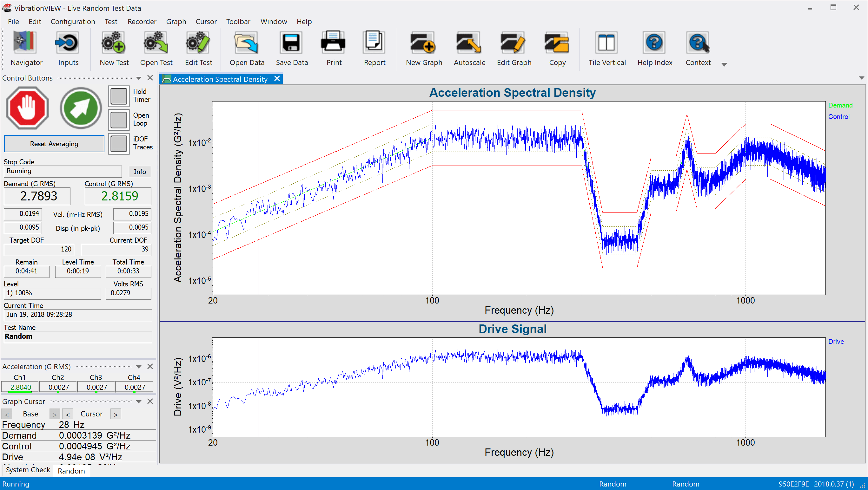Open the Save Data tool

tap(291, 47)
